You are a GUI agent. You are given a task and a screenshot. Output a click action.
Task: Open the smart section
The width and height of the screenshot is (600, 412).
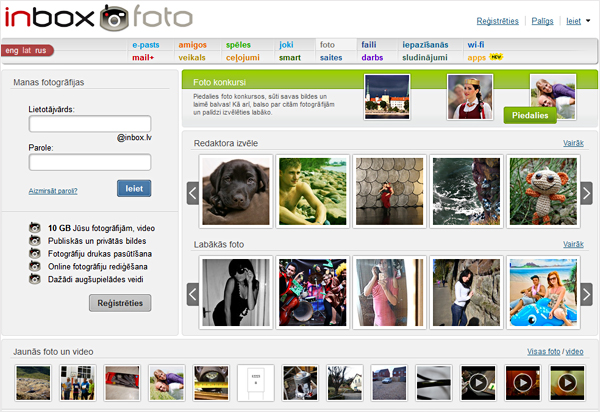[x=290, y=57]
